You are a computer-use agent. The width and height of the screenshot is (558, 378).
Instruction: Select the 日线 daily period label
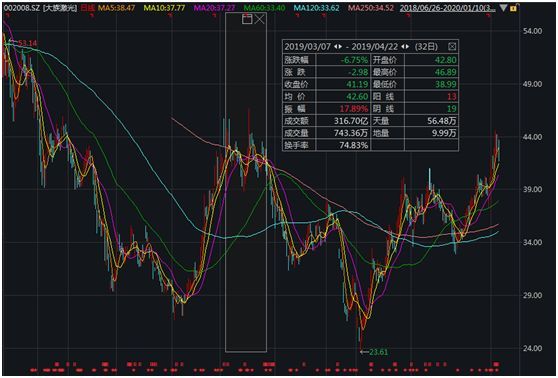[87, 7]
